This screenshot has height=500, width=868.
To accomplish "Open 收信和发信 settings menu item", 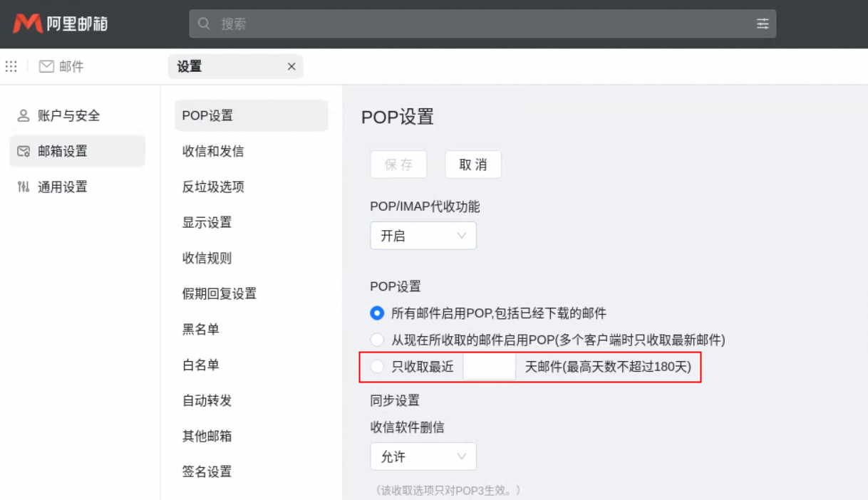I will click(x=213, y=151).
